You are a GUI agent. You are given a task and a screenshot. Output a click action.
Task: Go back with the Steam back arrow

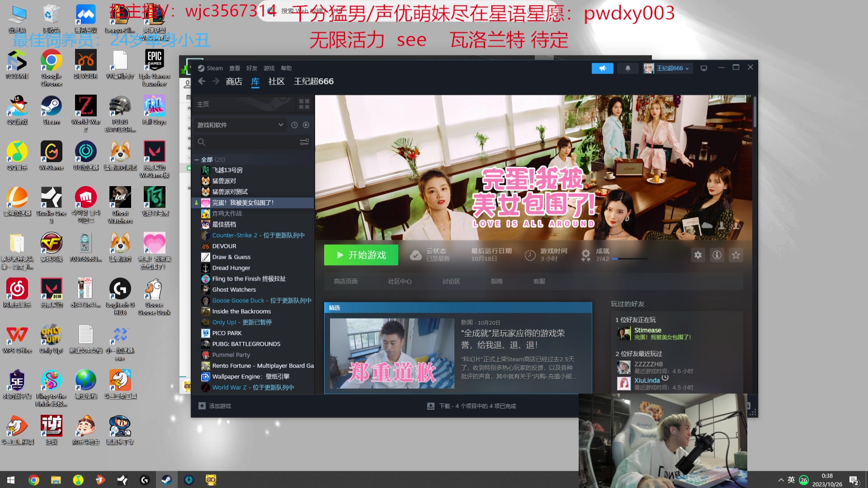point(202,81)
